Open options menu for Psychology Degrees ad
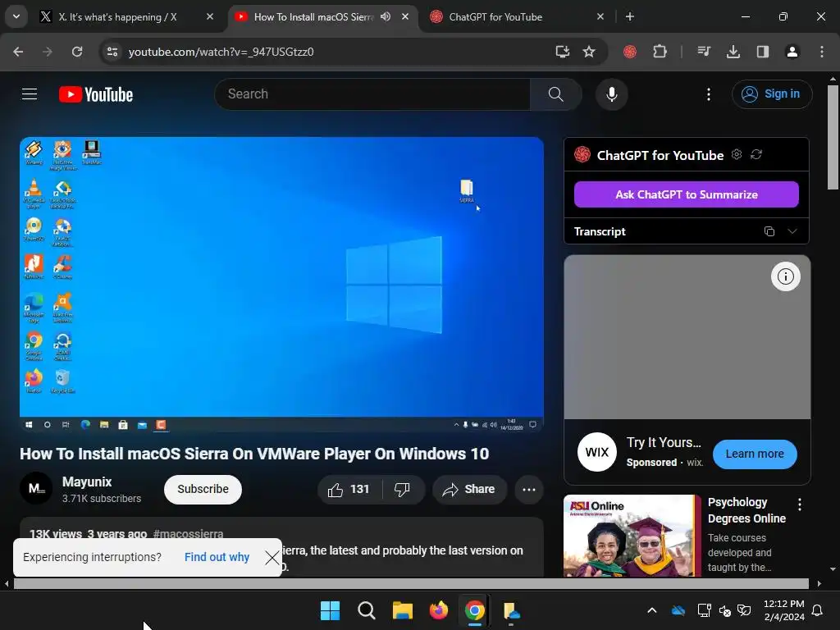 799,504
